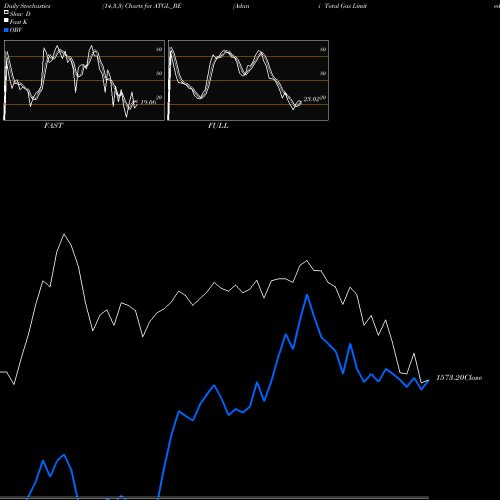Click the FULL chart label
The width and height of the screenshot is (500, 500).
[x=218, y=126]
